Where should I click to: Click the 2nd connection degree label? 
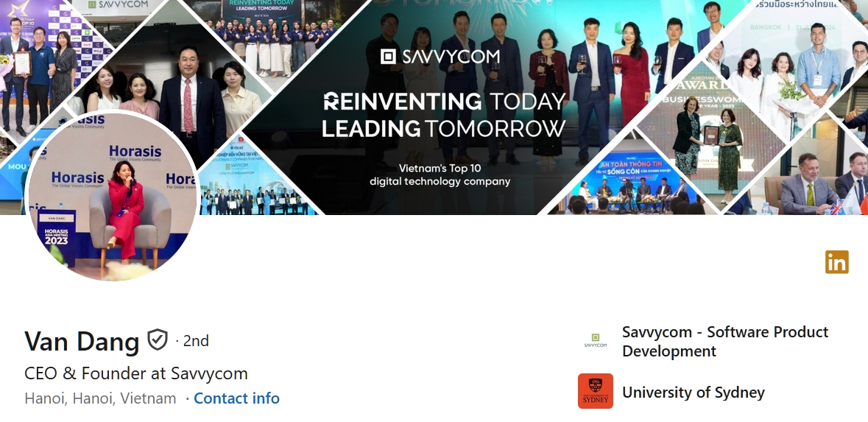(x=195, y=340)
